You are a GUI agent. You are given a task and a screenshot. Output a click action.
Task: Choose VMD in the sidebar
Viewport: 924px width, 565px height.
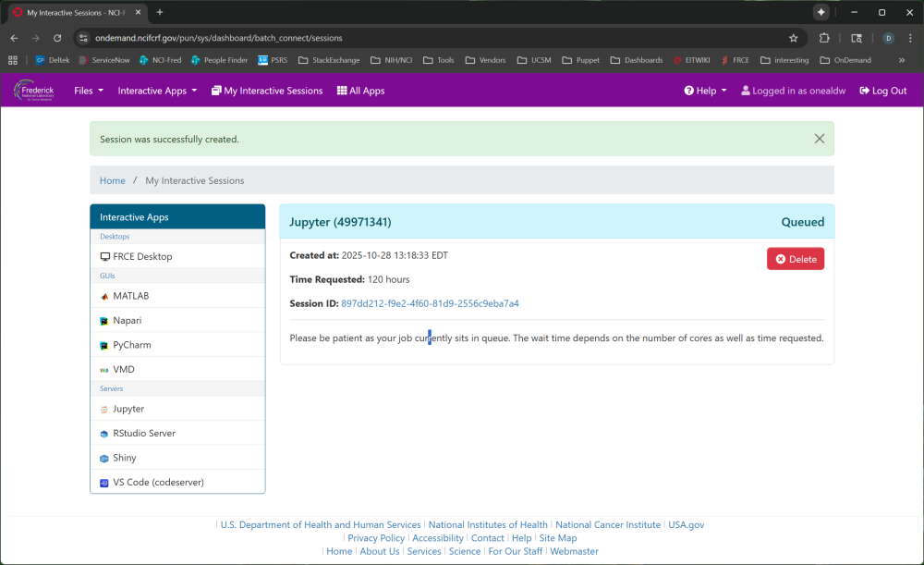(124, 370)
